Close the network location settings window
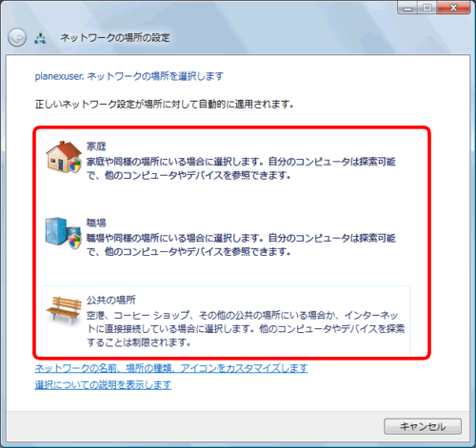 click(x=453, y=8)
